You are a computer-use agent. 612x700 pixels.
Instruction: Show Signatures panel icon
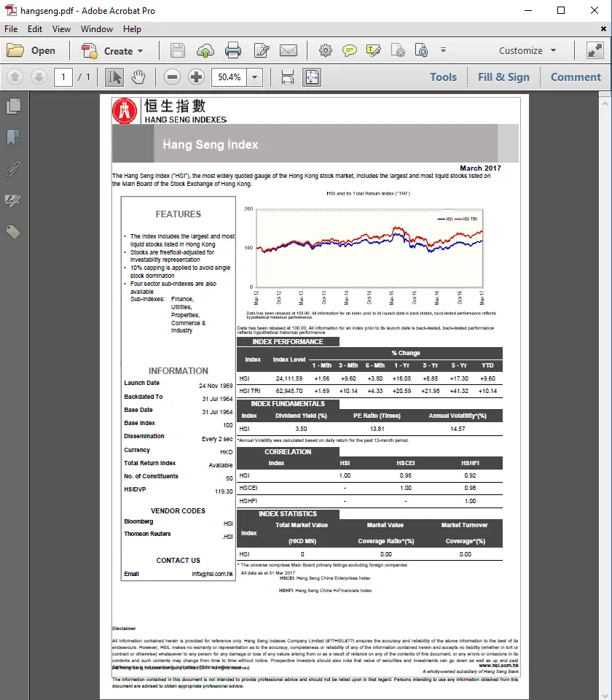click(13, 201)
